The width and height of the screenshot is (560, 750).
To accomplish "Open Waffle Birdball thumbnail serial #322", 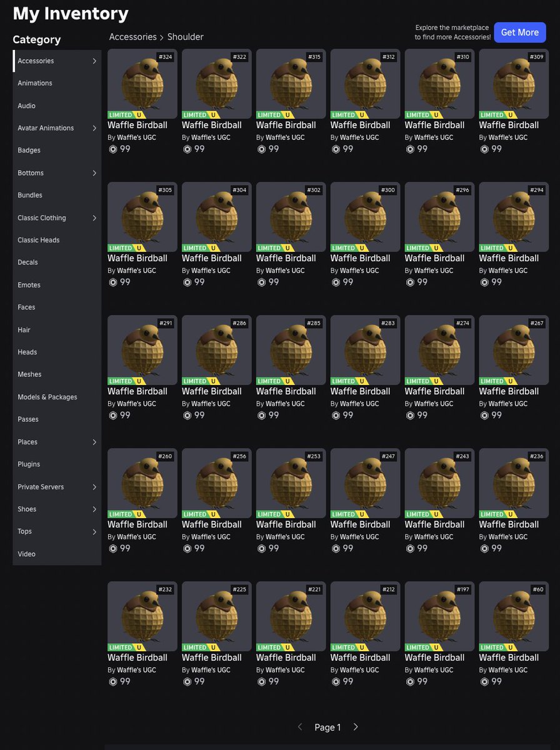I will point(217,84).
